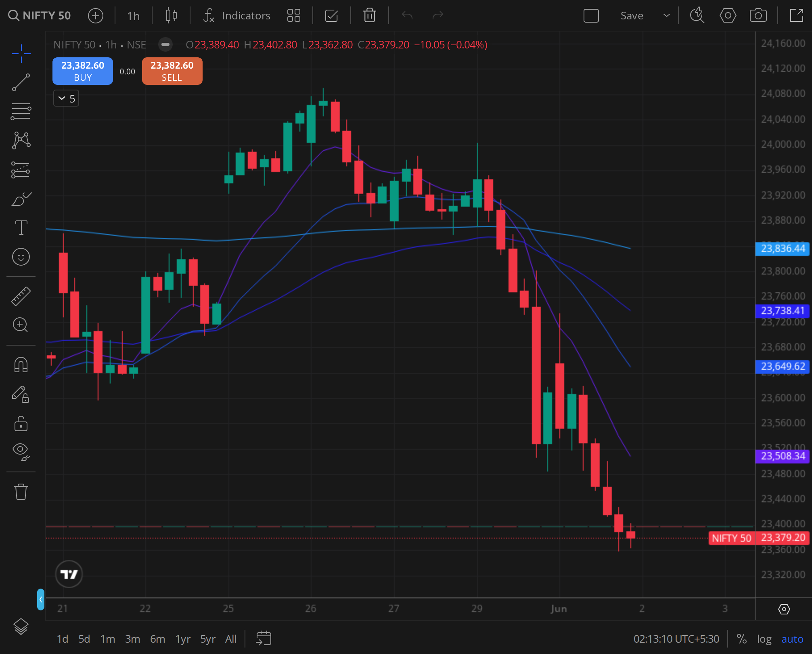Select the 5d date range

84,639
